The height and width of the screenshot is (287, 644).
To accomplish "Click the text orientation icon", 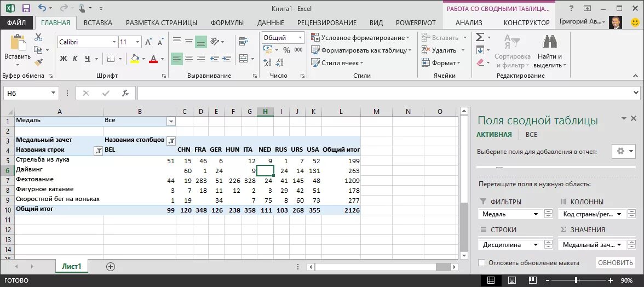I will pyautogui.click(x=214, y=41).
